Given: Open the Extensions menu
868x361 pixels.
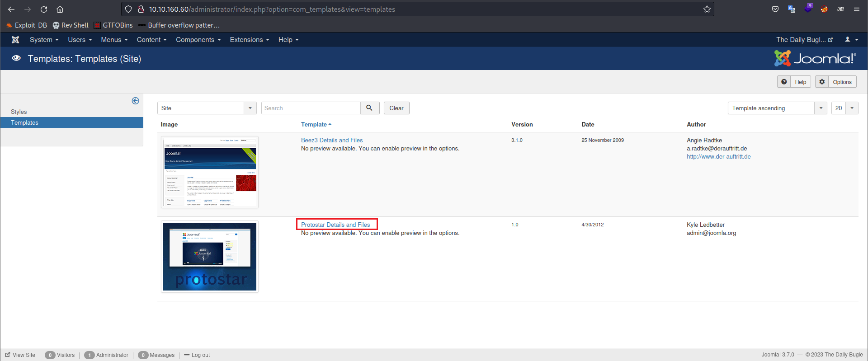Looking at the screenshot, I should (x=249, y=40).
